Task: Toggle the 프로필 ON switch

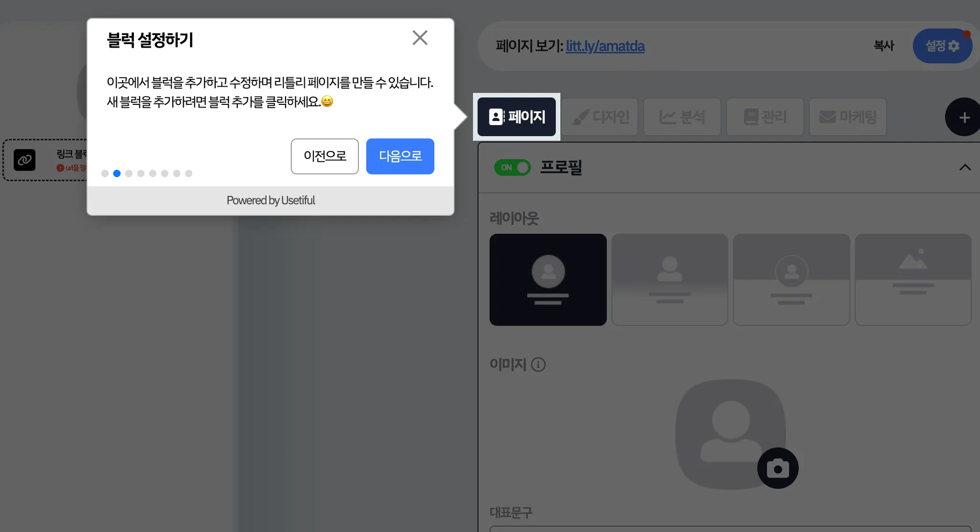Action: [512, 168]
